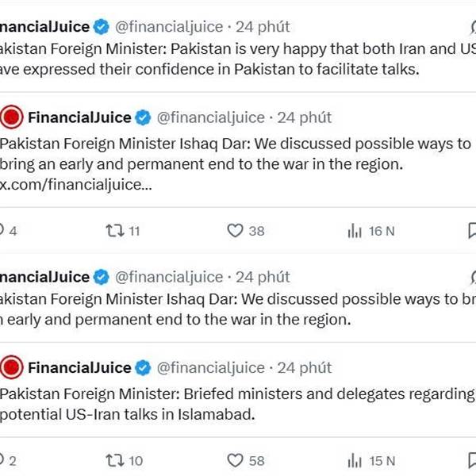Reply to the post with 2 replies

coord(3,460)
